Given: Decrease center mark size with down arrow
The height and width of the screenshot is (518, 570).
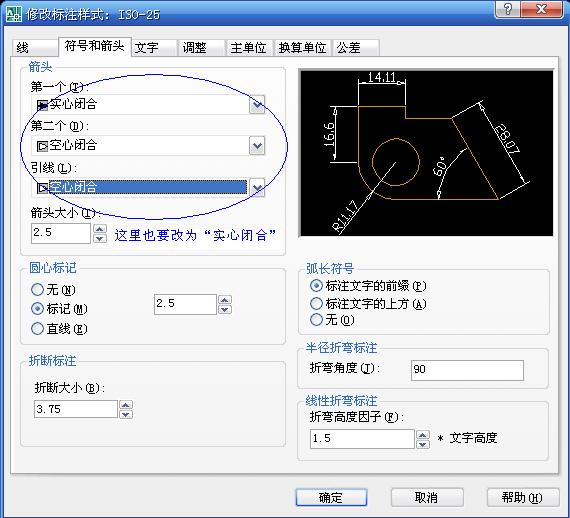Looking at the screenshot, I should tap(225, 309).
